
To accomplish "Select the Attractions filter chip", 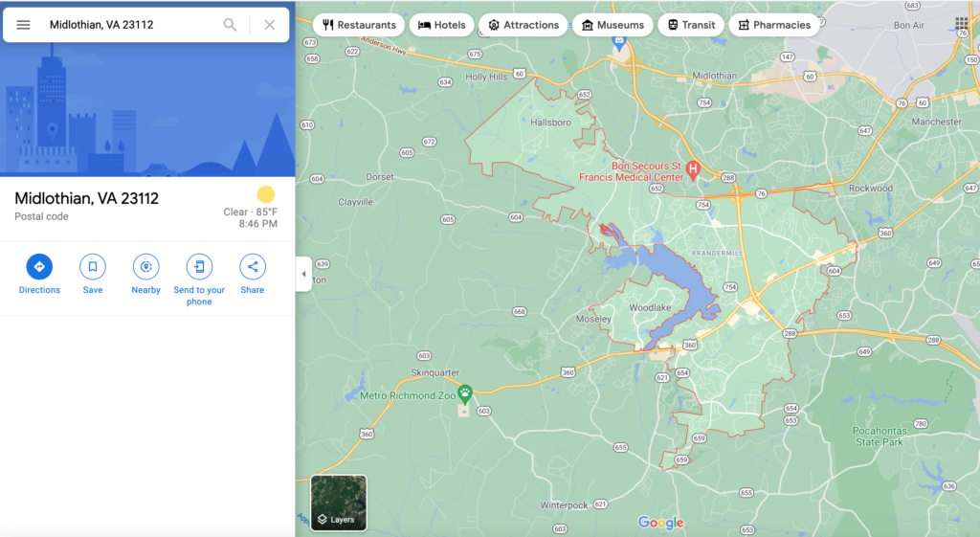I will coord(523,25).
